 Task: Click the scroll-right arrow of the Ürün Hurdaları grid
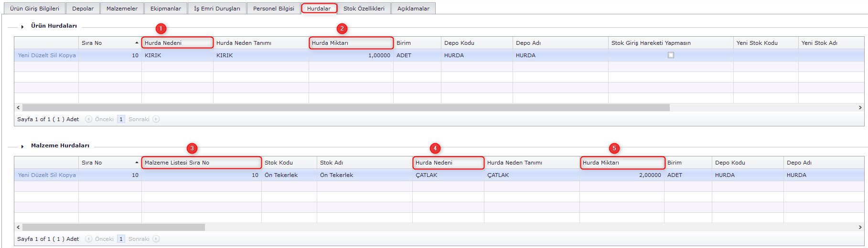click(x=860, y=108)
